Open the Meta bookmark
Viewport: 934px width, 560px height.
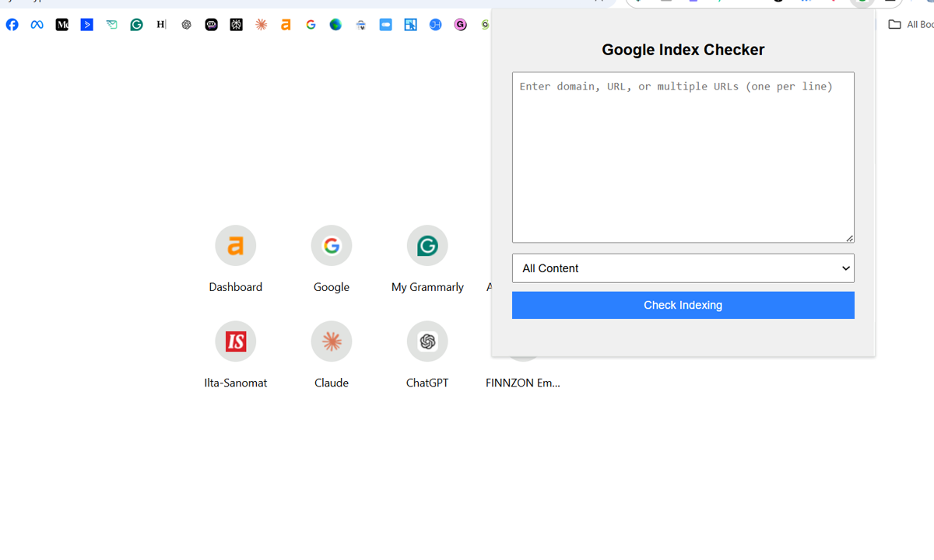[x=37, y=24]
